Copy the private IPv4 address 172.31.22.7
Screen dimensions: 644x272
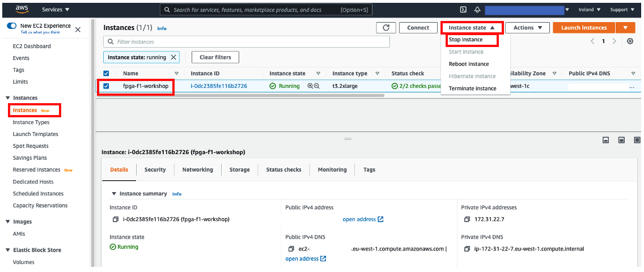[467, 219]
